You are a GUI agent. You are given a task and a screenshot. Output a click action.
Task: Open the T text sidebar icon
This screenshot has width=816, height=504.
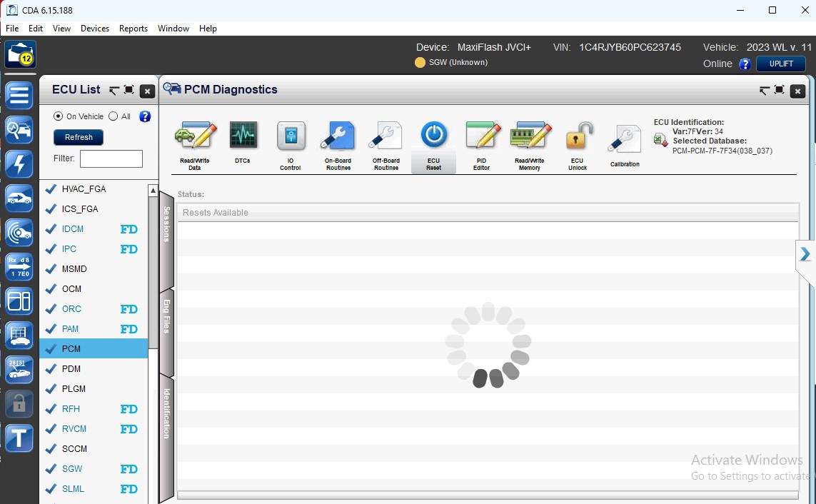point(19,438)
